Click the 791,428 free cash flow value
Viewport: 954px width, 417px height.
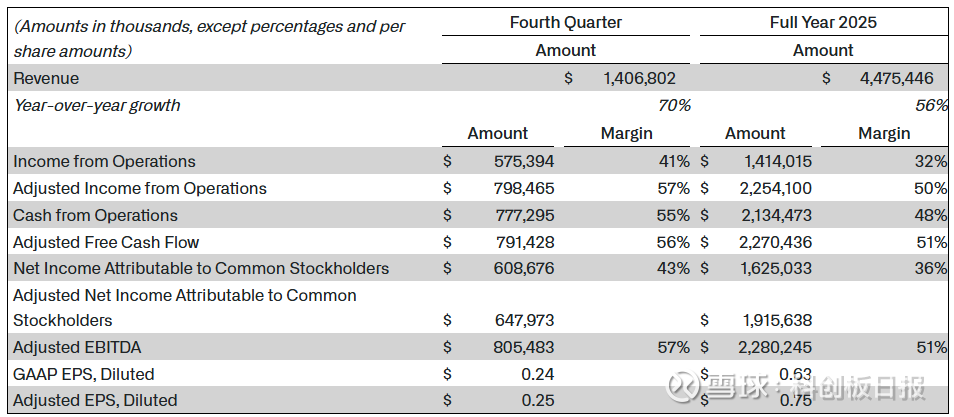click(x=523, y=242)
